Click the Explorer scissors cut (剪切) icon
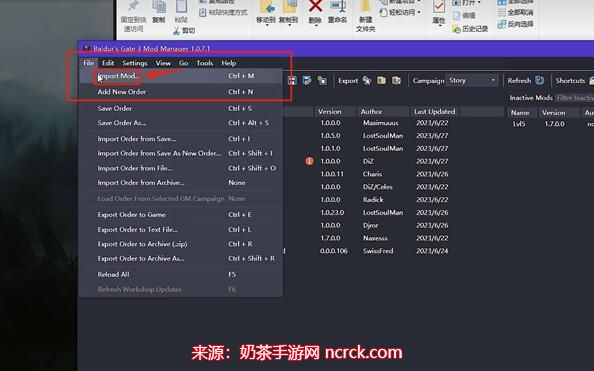This screenshot has width=594, height=371. click(176, 31)
